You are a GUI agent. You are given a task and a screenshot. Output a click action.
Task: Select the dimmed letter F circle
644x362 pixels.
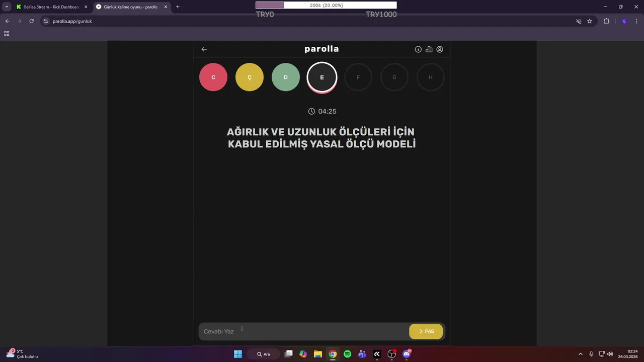click(358, 77)
